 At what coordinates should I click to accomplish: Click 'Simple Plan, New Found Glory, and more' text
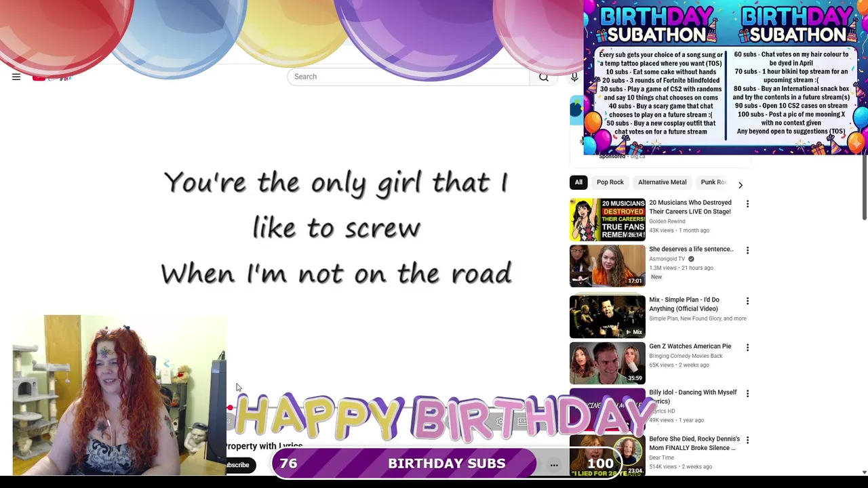pos(698,319)
